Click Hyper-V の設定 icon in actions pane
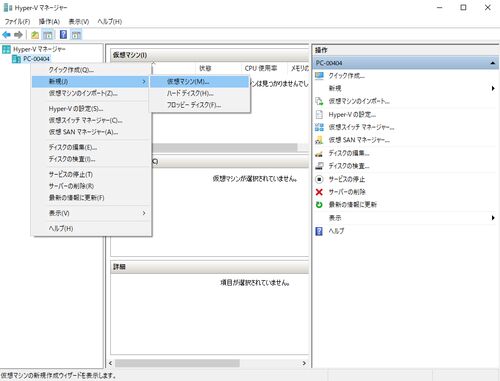Viewport: 500px width, 381px height. tap(319, 114)
